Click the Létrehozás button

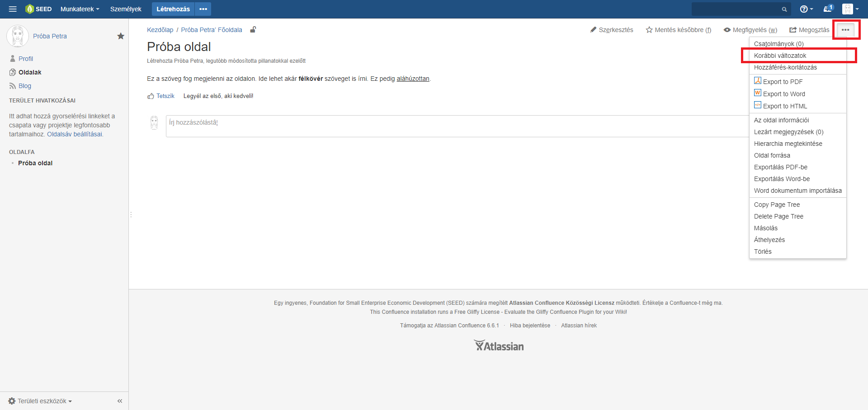click(x=173, y=9)
